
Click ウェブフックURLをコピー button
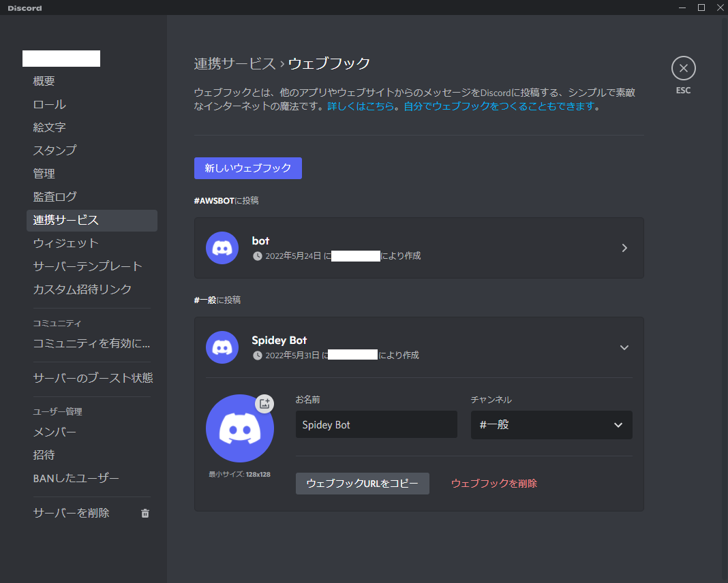[362, 484]
